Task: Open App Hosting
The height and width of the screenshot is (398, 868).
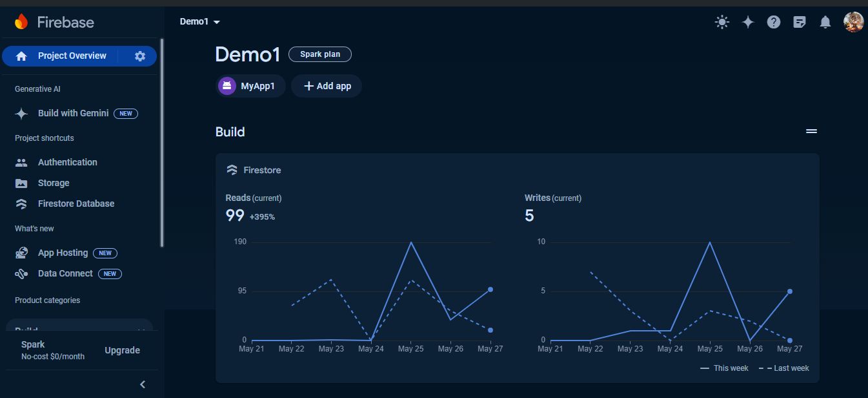Action: pos(63,253)
